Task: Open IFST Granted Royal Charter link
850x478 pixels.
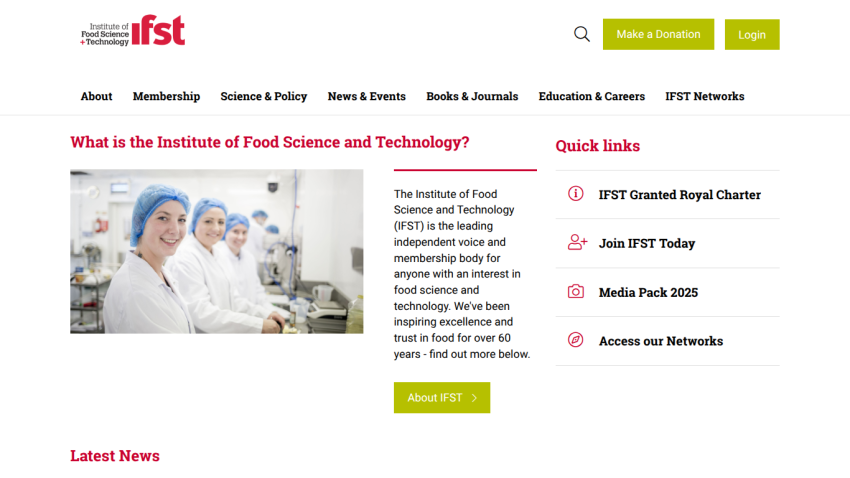Action: (680, 195)
